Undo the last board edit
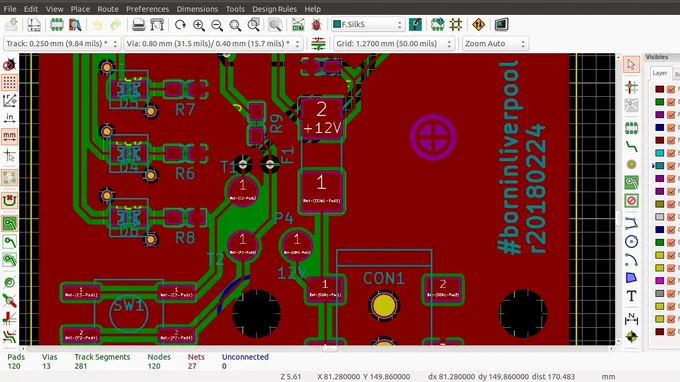680x382 pixels. pos(97,25)
